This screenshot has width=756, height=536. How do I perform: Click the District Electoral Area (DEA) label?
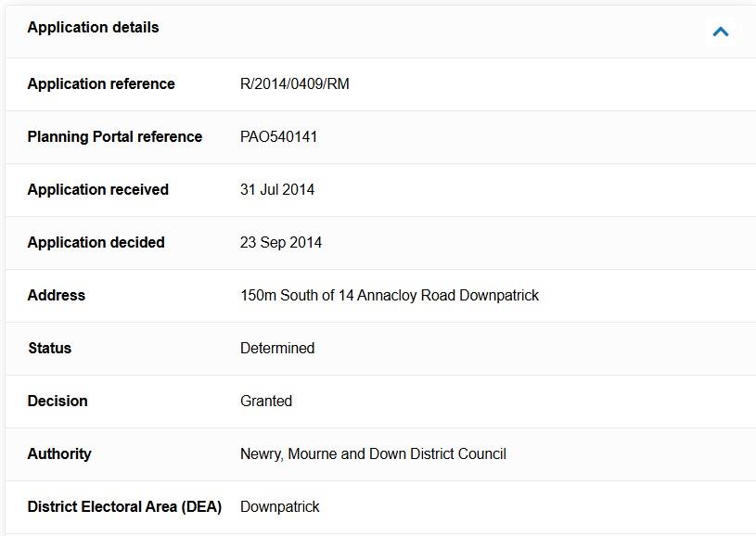click(x=124, y=506)
